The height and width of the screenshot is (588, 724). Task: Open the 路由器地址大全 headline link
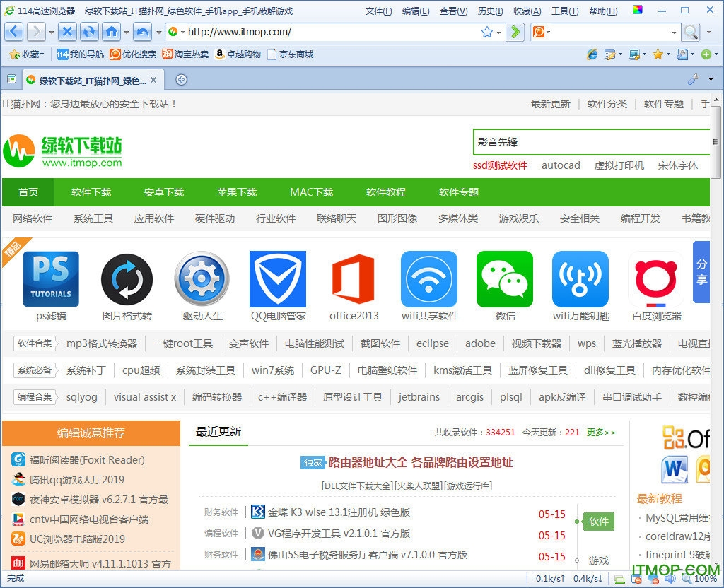click(421, 462)
